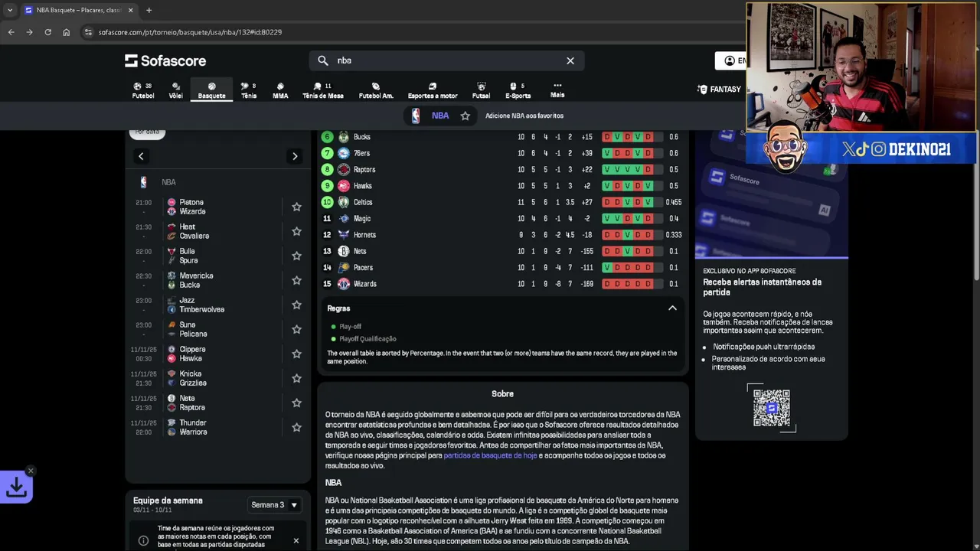Viewport: 980px width, 551px height.
Task: Favorite the Jazz vs Timberwolves match
Action: tap(296, 305)
